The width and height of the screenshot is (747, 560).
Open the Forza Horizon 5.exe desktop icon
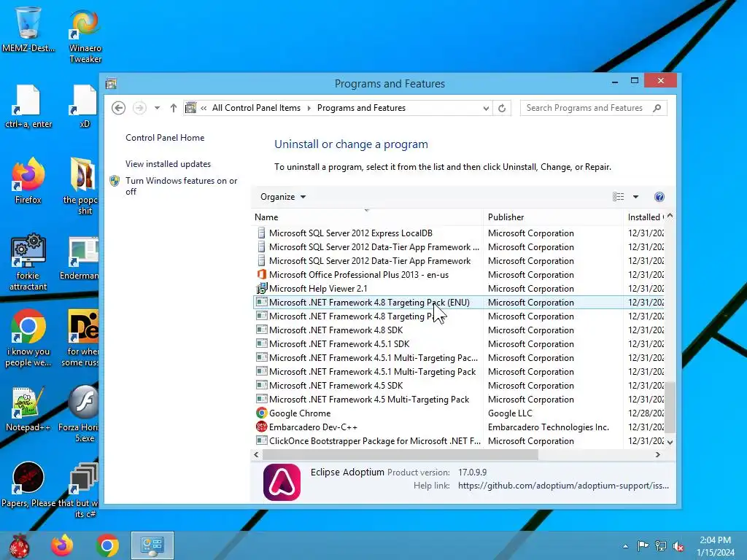[x=84, y=414]
